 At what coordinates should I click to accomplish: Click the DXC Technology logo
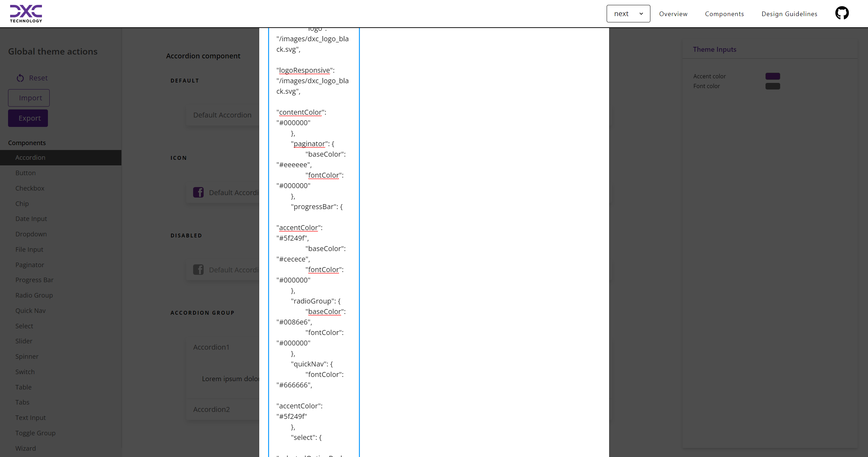pos(26,14)
